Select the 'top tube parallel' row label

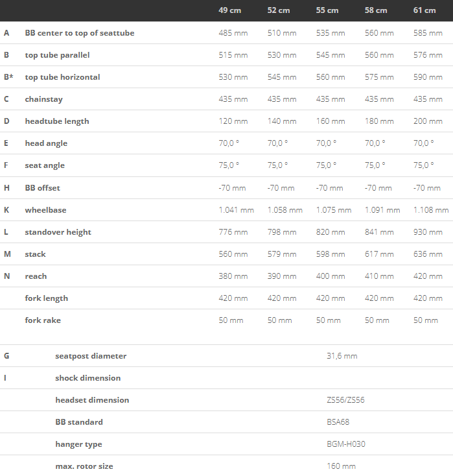57,55
